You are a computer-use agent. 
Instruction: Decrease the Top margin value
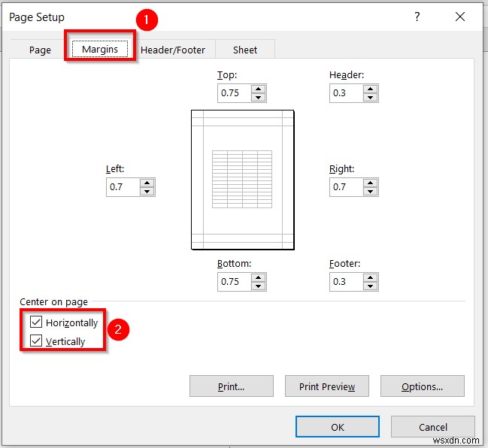(258, 98)
